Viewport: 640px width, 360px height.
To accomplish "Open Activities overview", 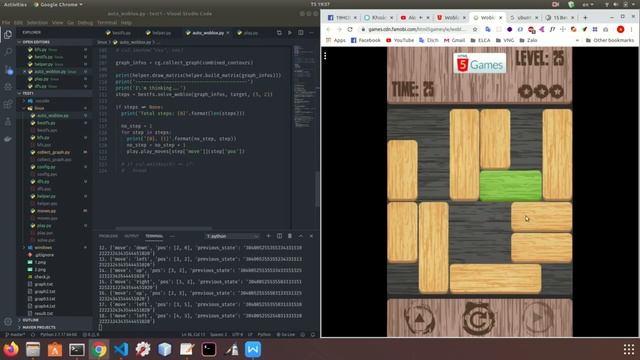I will click(15, 4).
